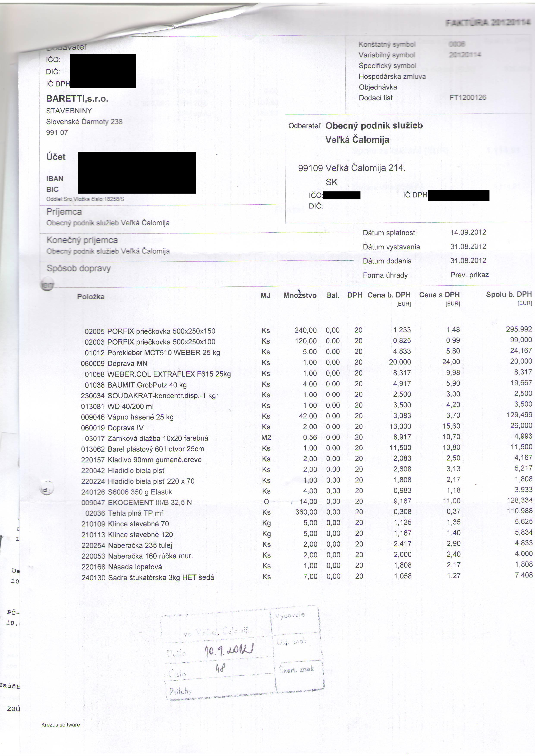The image size is (535, 756).
Task: Select Zámková dlažba 10x20 farebná item
Action: [x=147, y=438]
